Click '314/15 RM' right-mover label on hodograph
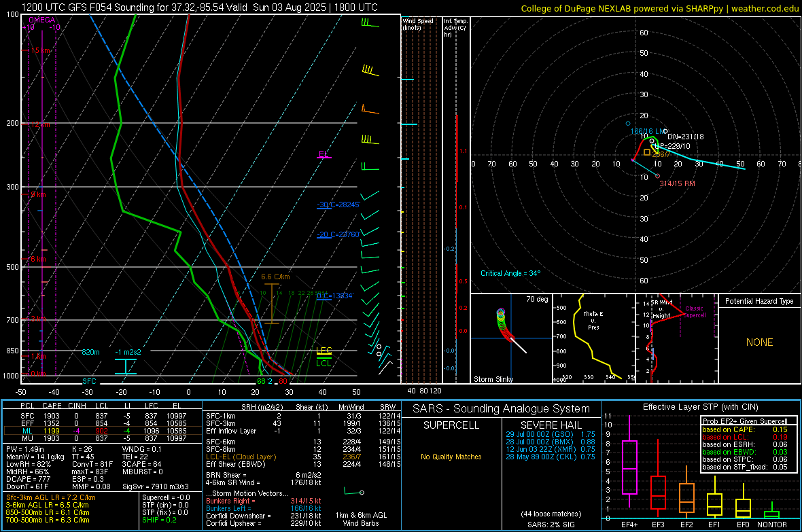The image size is (802, 532). pyautogui.click(x=677, y=183)
